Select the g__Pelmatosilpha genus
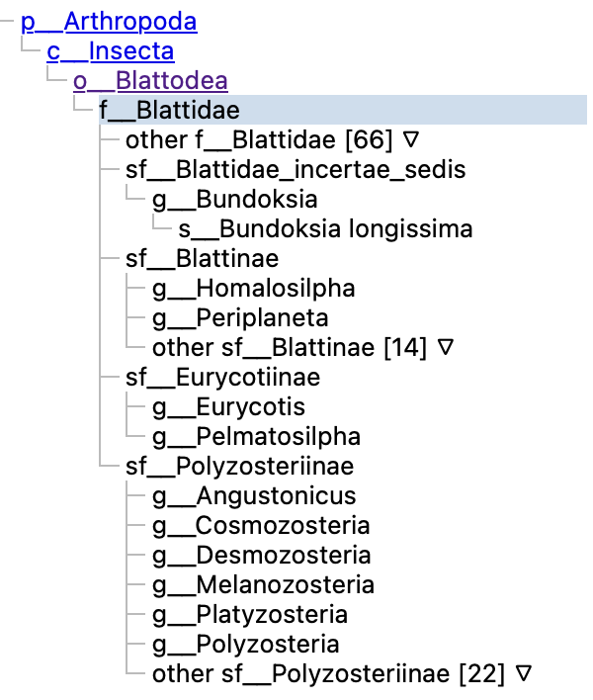 pos(256,437)
